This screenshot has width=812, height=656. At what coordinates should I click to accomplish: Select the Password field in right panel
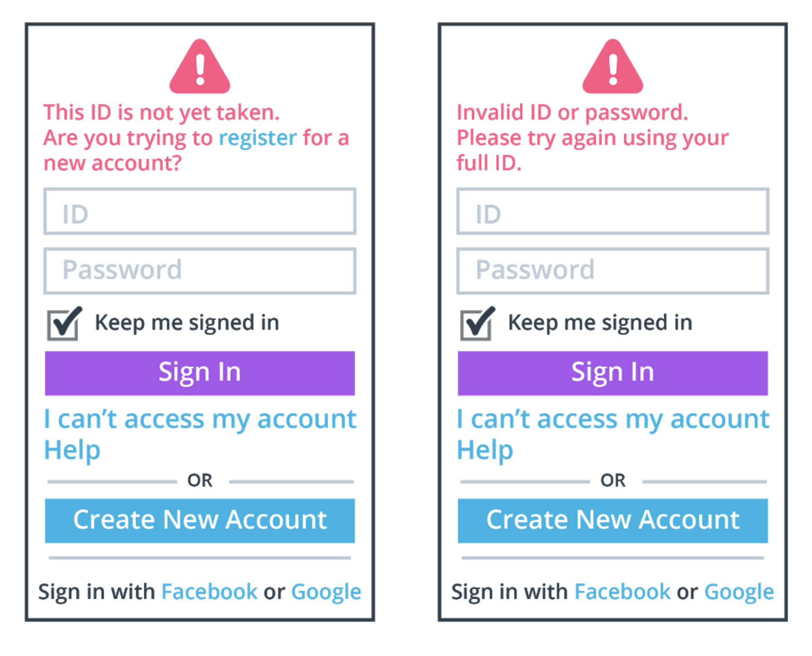point(612,271)
